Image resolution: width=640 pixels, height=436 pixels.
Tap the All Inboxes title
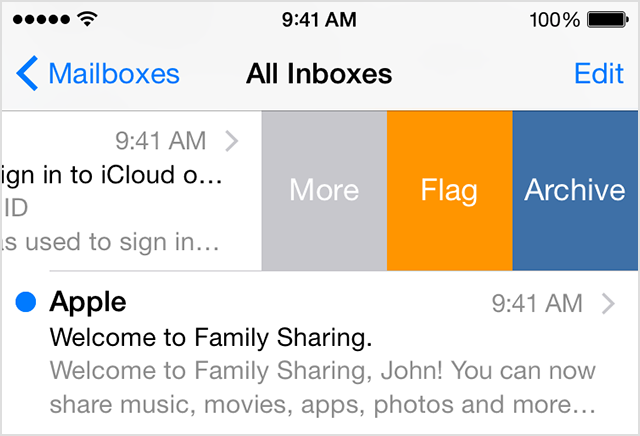(319, 74)
